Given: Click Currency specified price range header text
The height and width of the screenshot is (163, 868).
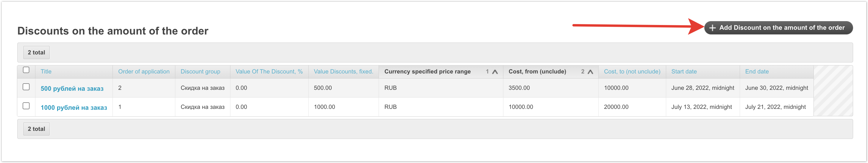Looking at the screenshot, I should (427, 71).
